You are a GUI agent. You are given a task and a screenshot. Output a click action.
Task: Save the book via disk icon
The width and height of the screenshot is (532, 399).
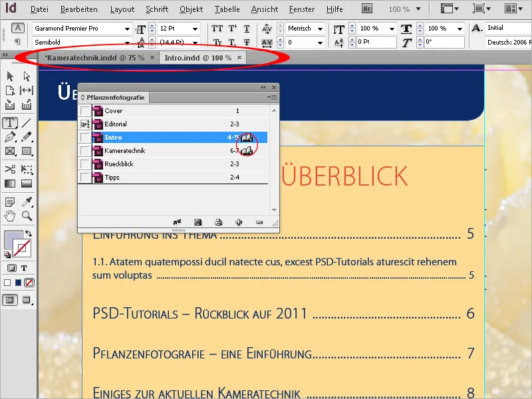[198, 222]
